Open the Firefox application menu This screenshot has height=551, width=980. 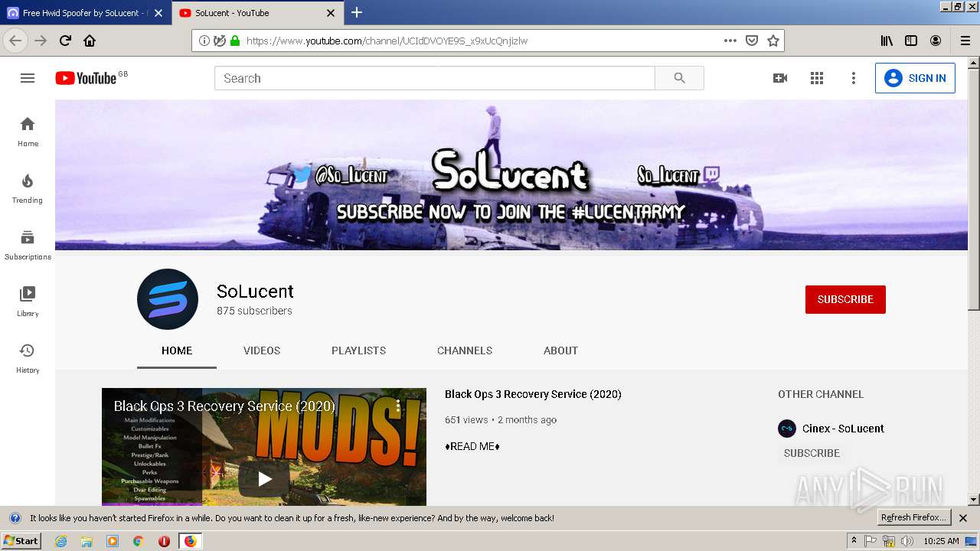click(x=965, y=41)
